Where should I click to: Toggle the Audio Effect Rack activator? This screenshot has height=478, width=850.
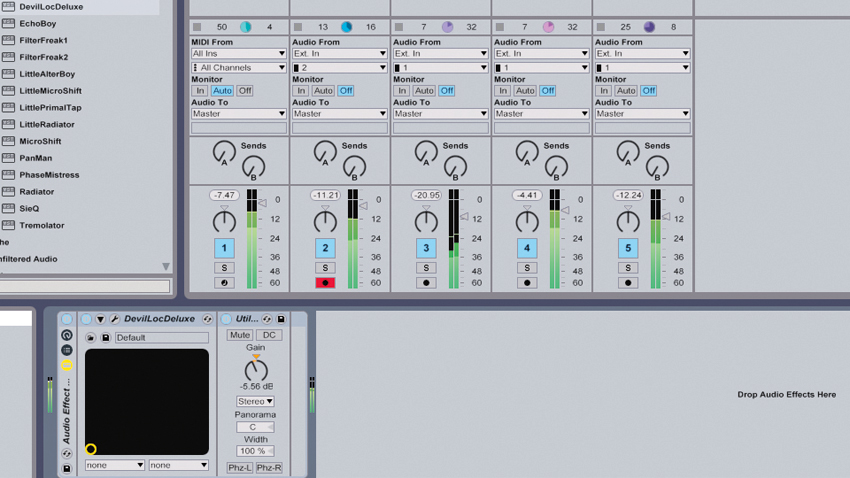point(67,319)
